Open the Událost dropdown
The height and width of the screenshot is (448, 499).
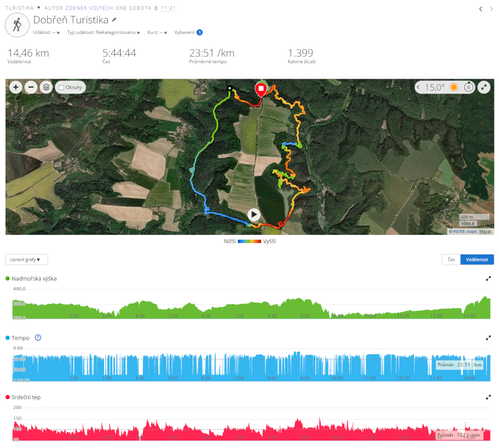[x=46, y=32]
